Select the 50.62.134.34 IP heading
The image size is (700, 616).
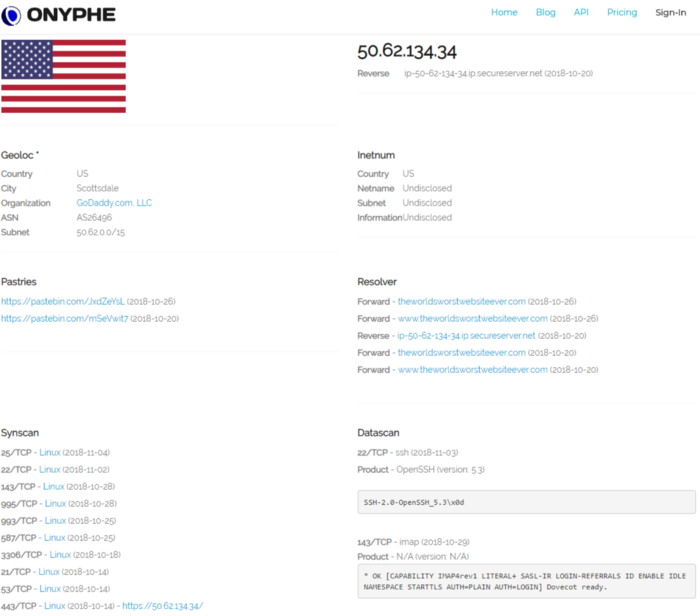tap(407, 51)
